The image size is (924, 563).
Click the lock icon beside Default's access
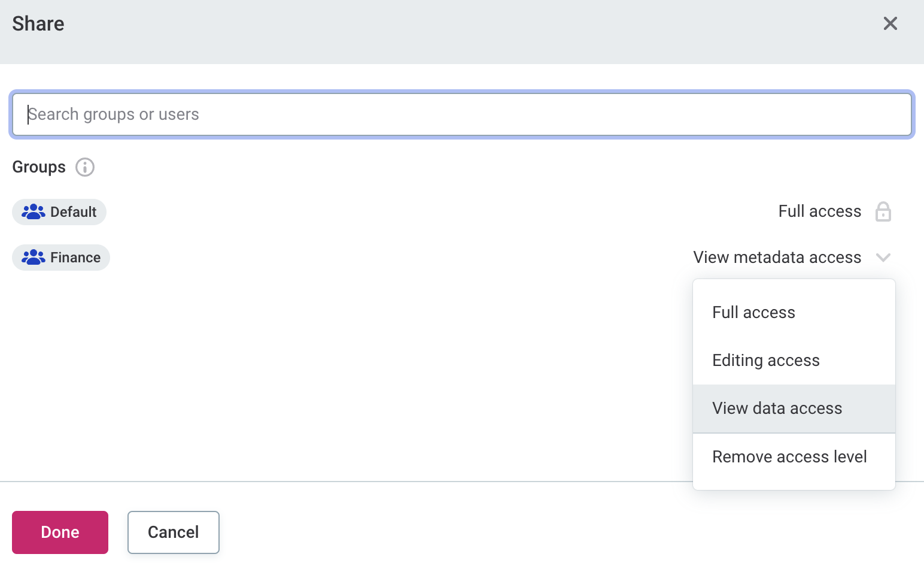pos(883,212)
